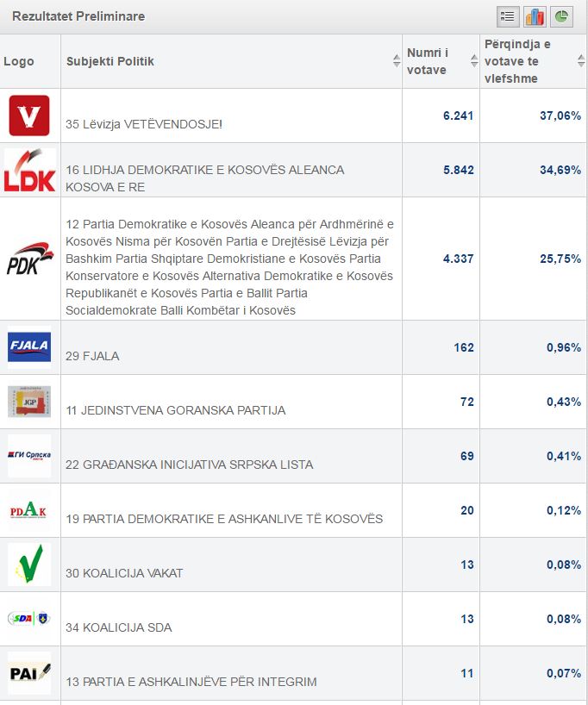Sort by Numri i votave arrows
Viewport: 588px width, 705px height.
tap(473, 61)
